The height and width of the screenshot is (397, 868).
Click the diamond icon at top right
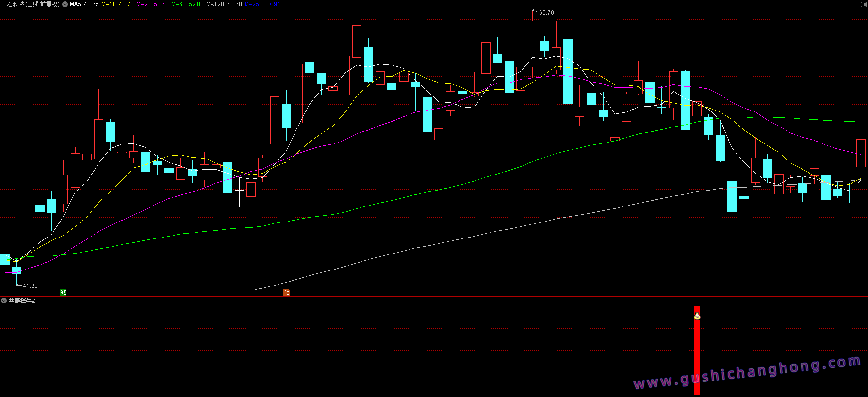point(854,4)
